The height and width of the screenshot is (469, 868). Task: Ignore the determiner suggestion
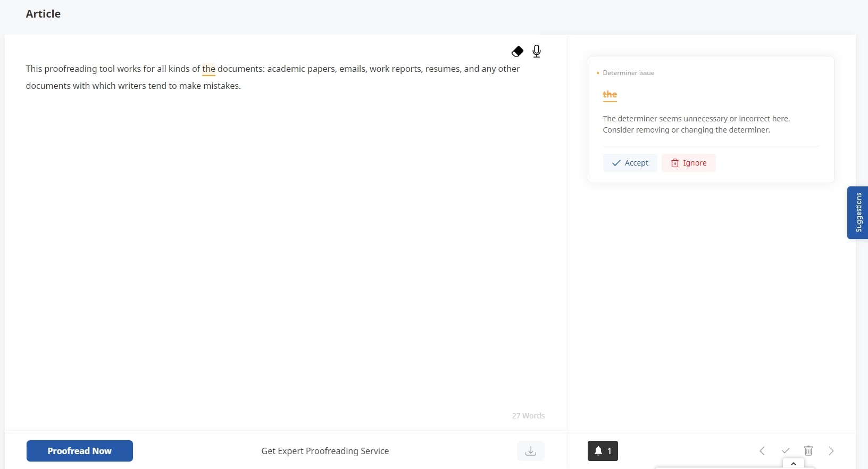coord(689,163)
